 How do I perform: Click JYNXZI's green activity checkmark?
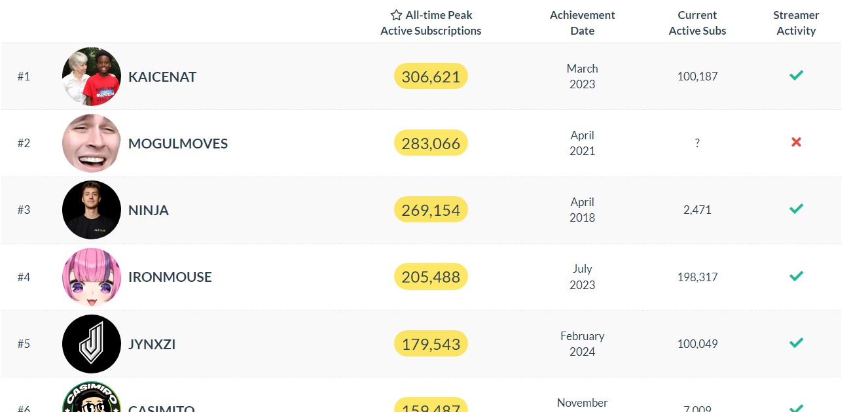click(x=796, y=343)
